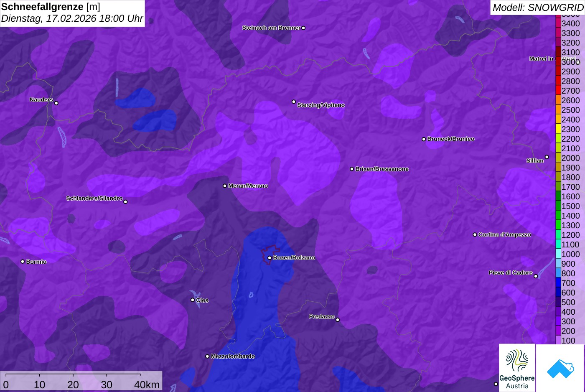The height and width of the screenshot is (392, 585).
Task: Click the blue cloud arrow logo
Action: [x=560, y=368]
